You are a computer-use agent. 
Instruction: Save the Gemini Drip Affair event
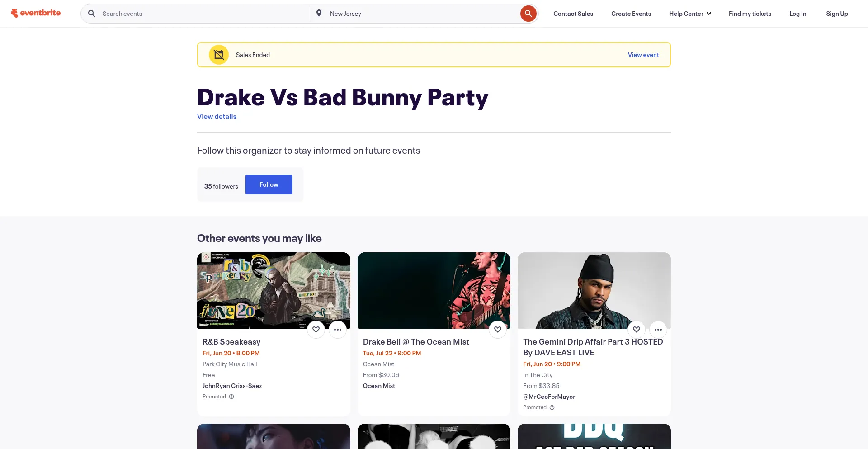point(637,330)
